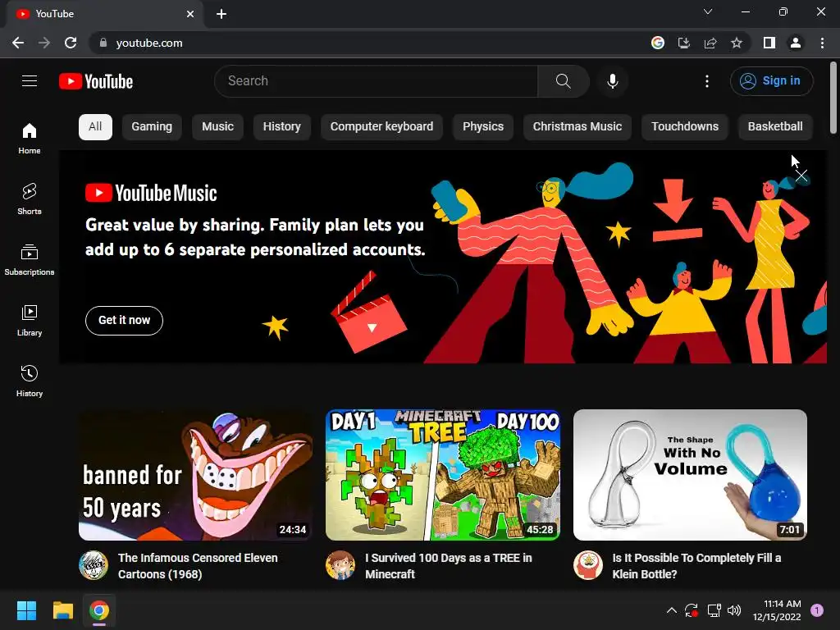Image resolution: width=840 pixels, height=630 pixels.
Task: Bookmark this tab with star icon
Action: click(737, 43)
